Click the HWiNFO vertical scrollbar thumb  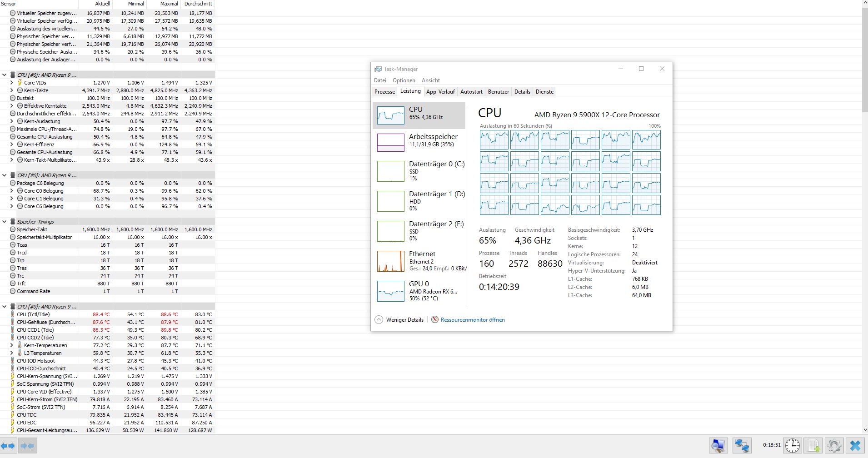pyautogui.click(x=864, y=59)
